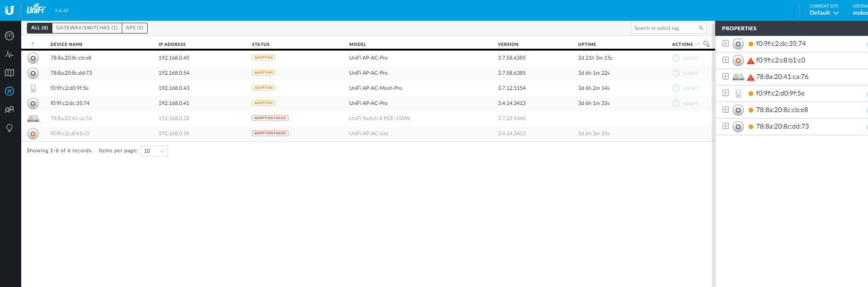Screen dimensions: 868x287
Task: Open the table column settings gear icon
Action: tap(706, 44)
